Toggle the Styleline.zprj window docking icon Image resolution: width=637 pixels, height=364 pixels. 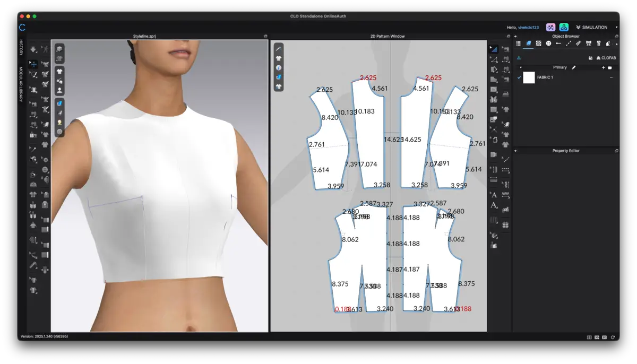(266, 36)
